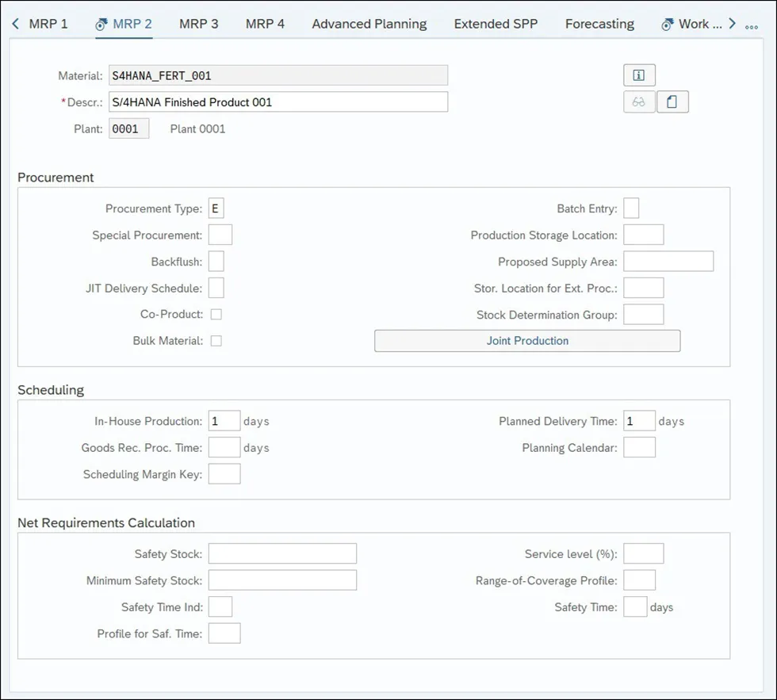Open the Forecasting tab

599,24
